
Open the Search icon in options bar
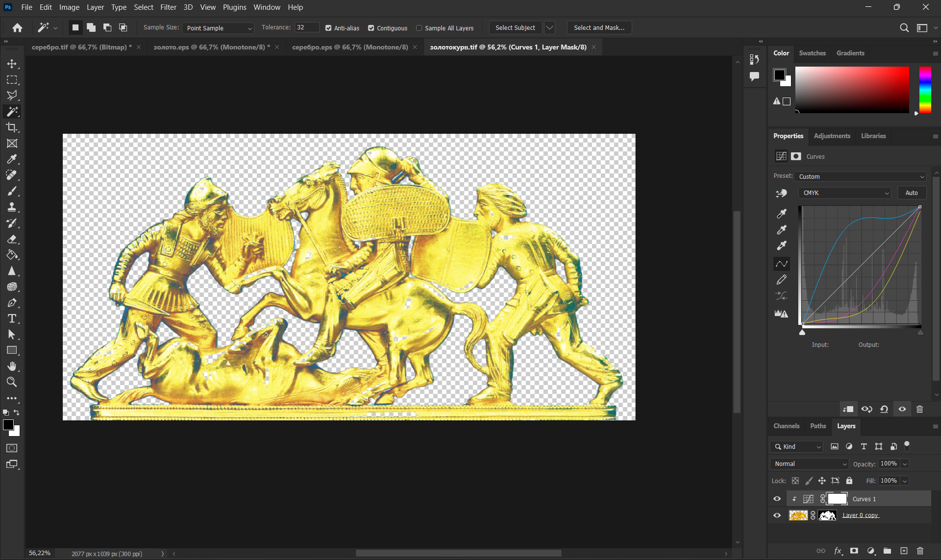904,28
